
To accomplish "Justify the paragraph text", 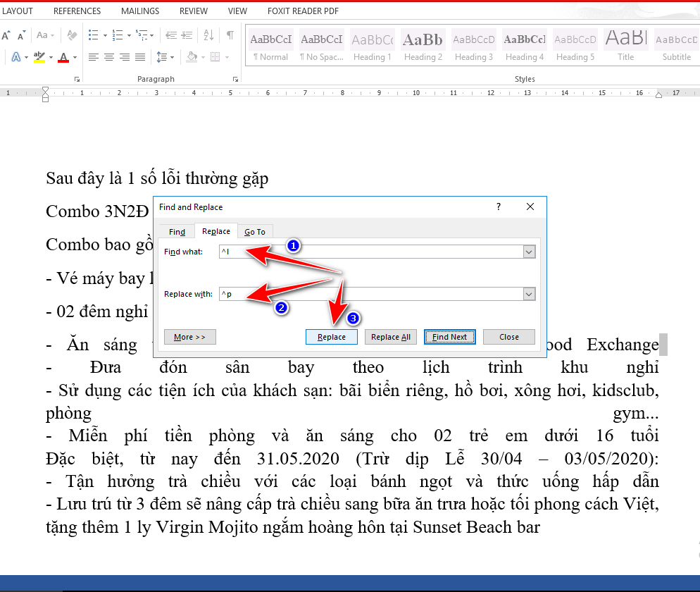I will pos(140,57).
